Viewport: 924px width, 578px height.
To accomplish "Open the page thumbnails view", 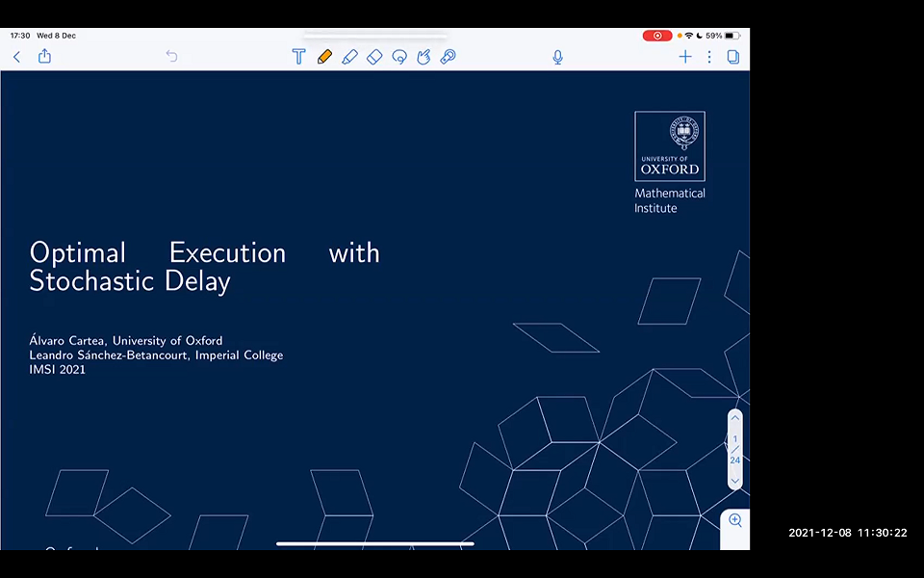I will coord(732,57).
